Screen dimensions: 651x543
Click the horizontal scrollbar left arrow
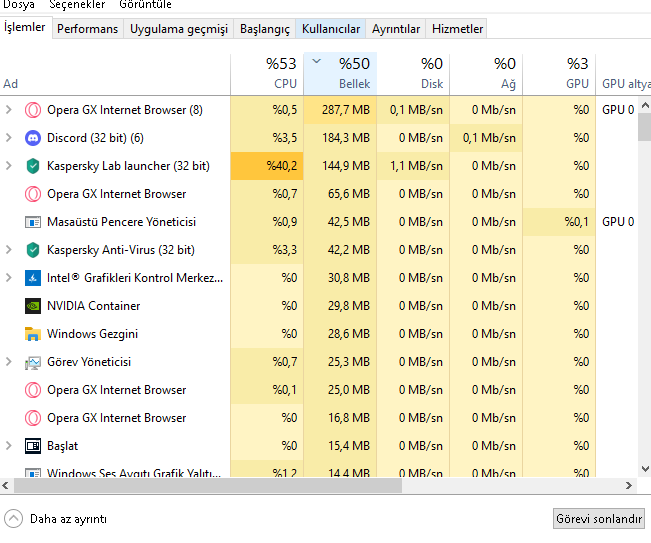(x=5, y=485)
